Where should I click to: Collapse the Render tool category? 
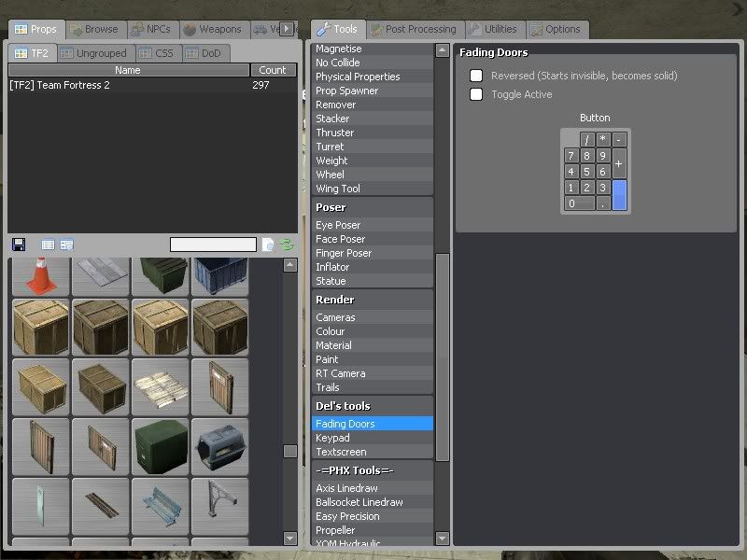[x=373, y=300]
